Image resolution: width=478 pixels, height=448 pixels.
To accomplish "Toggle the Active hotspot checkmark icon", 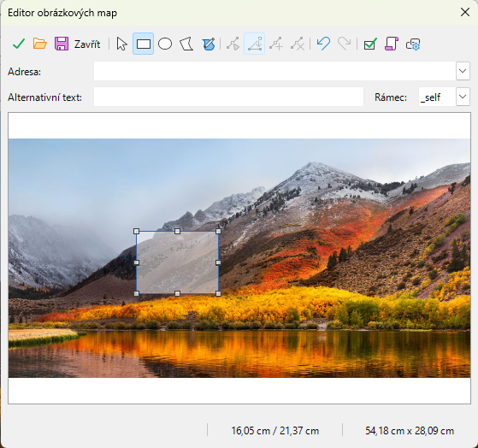I will point(370,44).
